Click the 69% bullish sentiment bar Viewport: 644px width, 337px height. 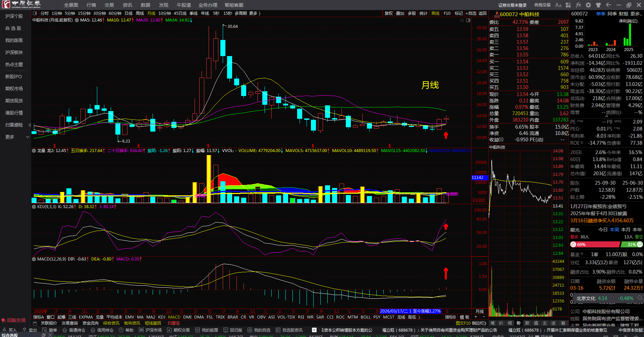(x=595, y=245)
